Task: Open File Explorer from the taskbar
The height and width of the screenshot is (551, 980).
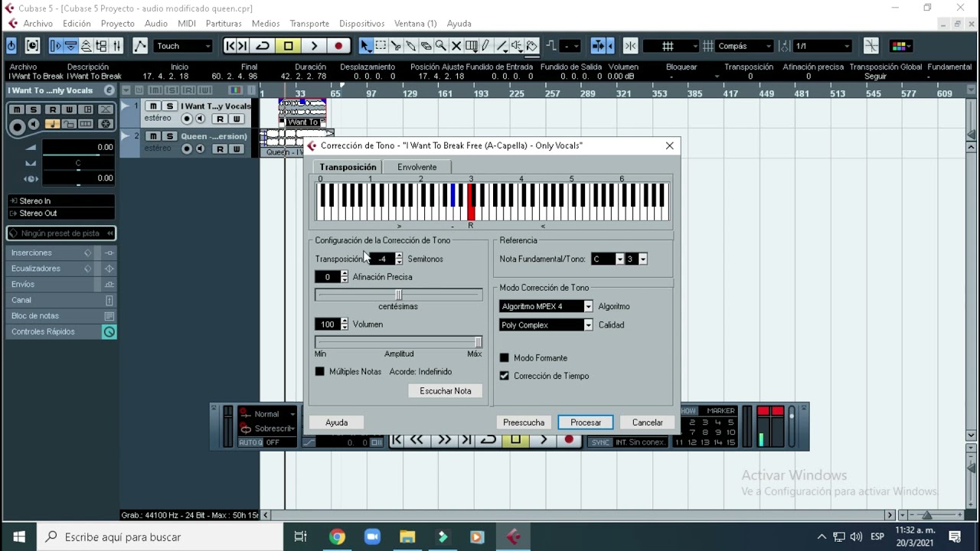Action: tap(407, 537)
